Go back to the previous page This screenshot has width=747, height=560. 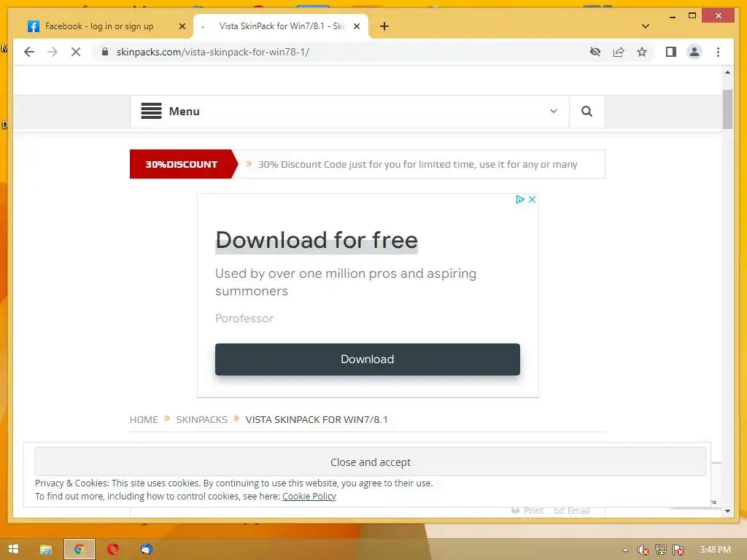coord(29,52)
